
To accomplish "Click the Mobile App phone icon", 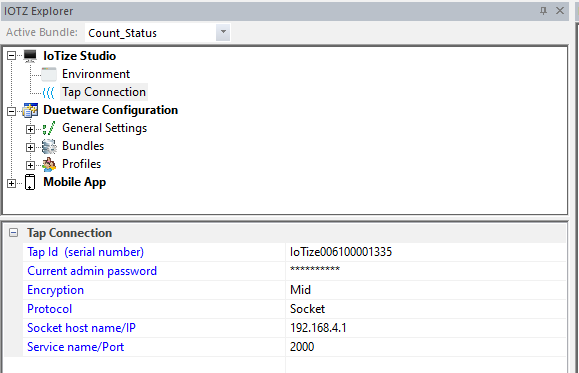I will [x=30, y=182].
